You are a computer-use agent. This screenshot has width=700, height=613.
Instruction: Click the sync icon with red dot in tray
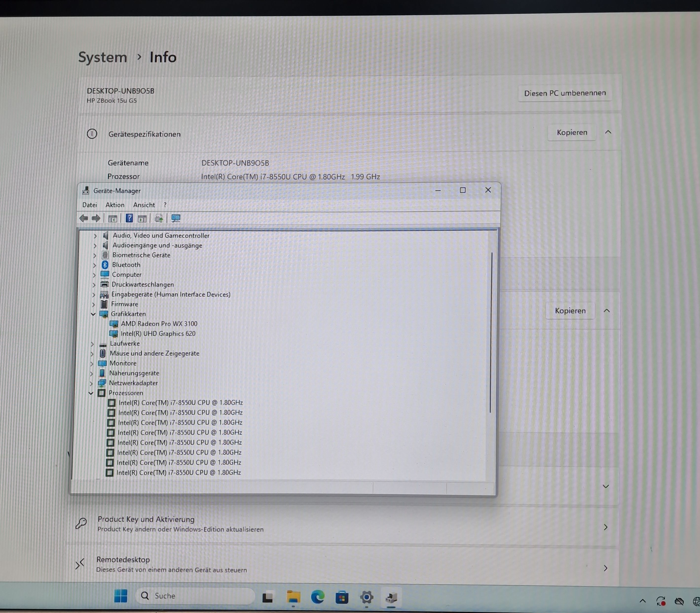pos(661,601)
